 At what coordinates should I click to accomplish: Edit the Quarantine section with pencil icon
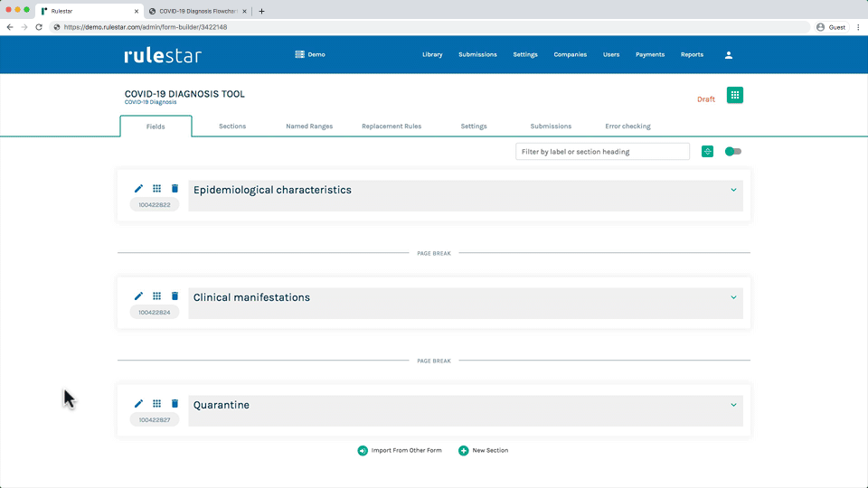tap(138, 403)
